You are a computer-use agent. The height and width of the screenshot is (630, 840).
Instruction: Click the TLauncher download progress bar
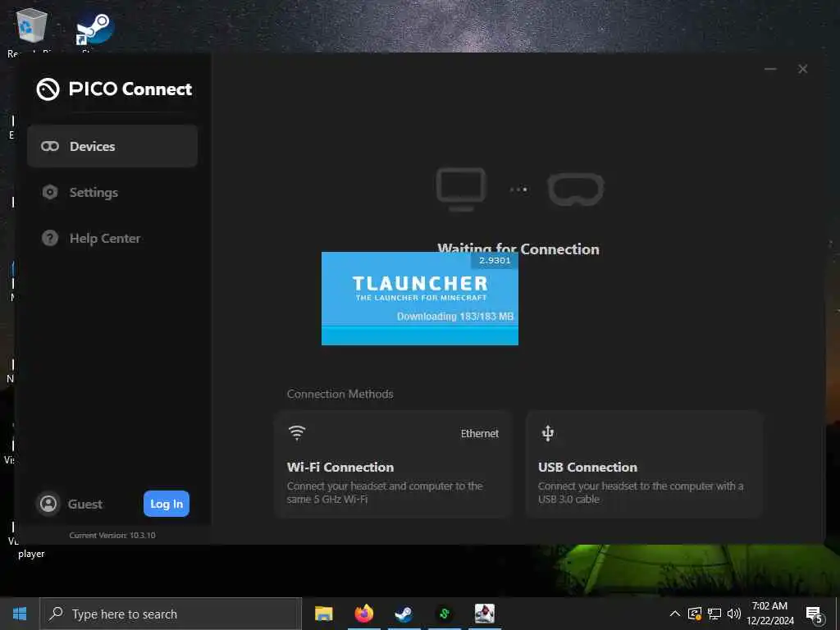(x=420, y=335)
